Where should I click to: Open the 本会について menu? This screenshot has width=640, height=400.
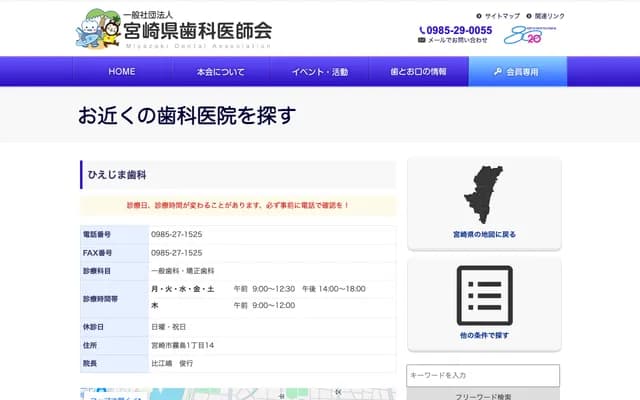click(x=220, y=72)
